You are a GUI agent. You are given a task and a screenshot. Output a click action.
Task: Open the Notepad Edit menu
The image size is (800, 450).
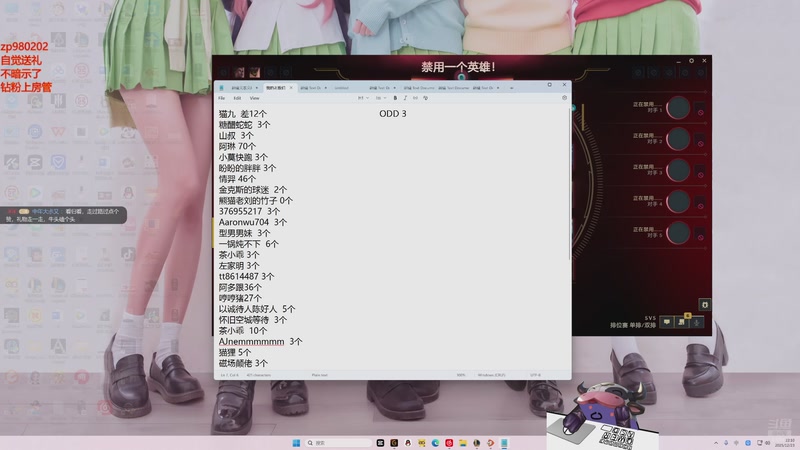[237, 98]
